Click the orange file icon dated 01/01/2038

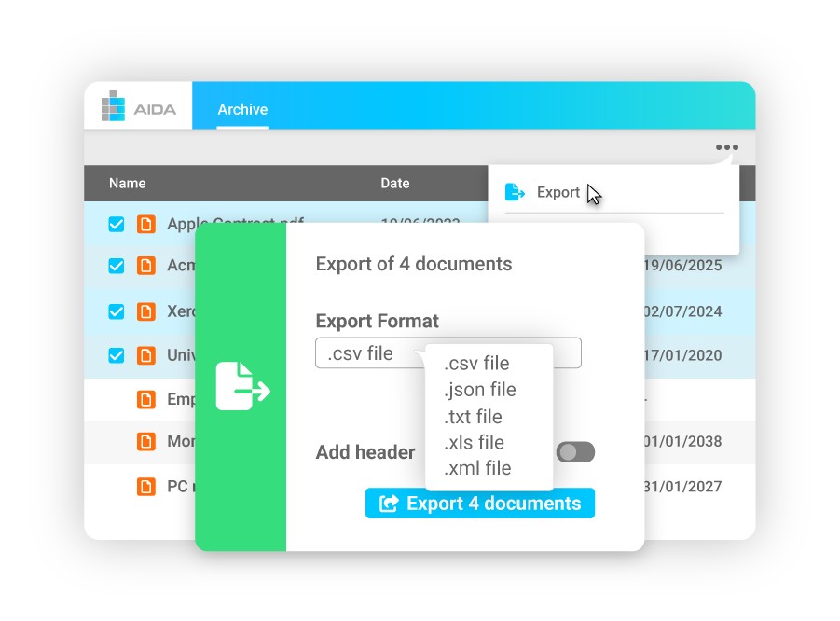(145, 441)
